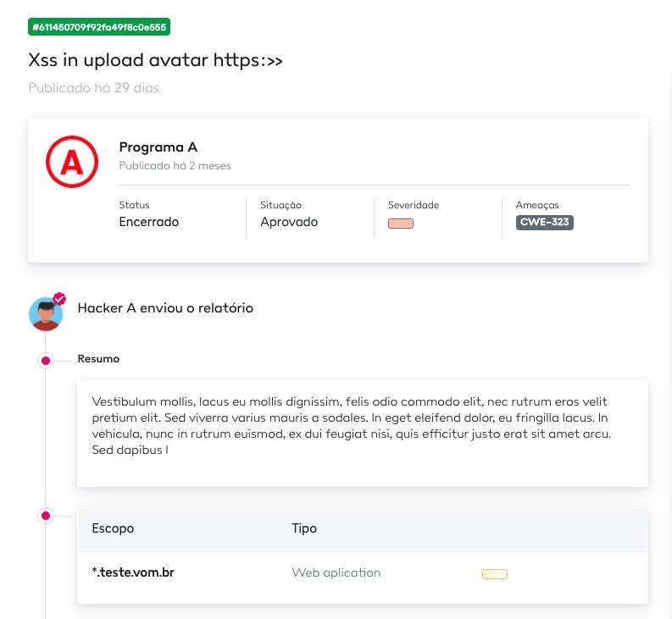The width and height of the screenshot is (672, 619).
Task: Click the Encerrado status value
Action: 149,222
